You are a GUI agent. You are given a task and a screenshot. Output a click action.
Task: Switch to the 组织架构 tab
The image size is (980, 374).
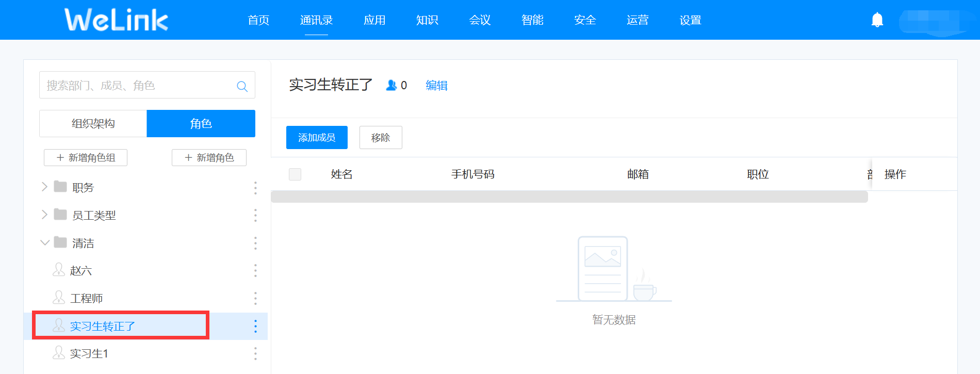coord(93,124)
